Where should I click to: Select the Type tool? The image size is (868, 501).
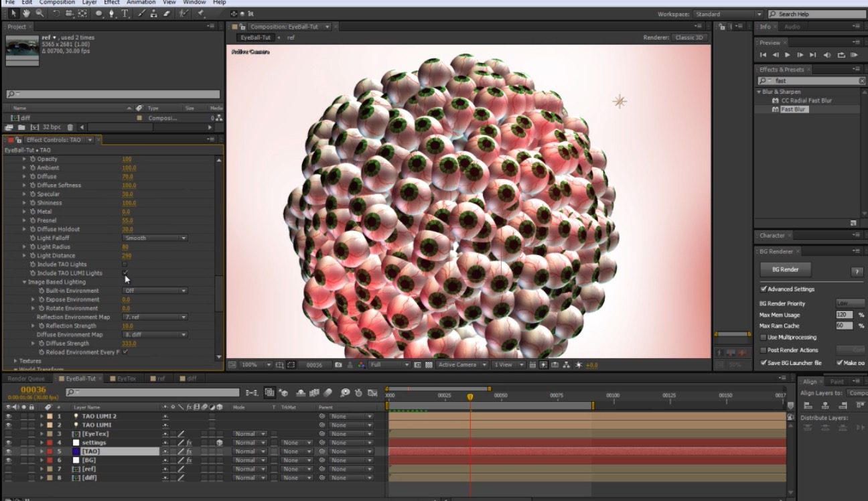125,13
